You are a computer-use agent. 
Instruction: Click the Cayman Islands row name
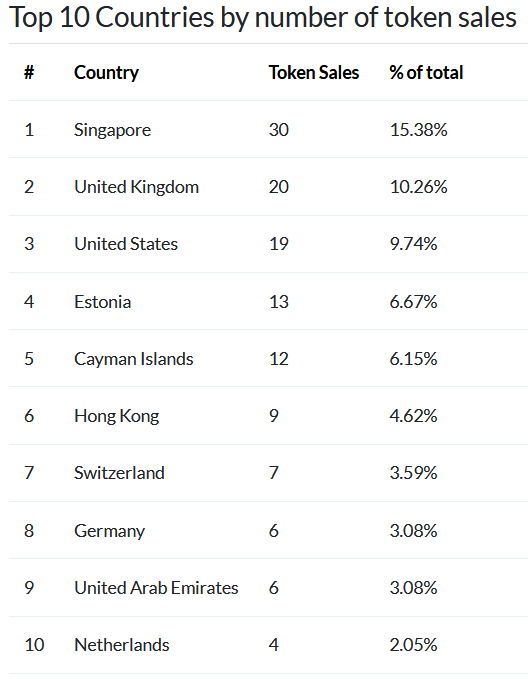tap(134, 359)
